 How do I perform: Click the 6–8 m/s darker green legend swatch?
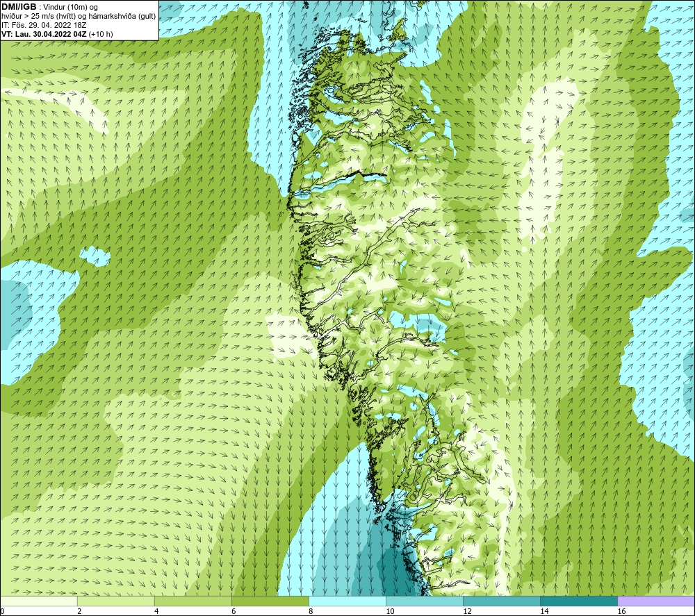coord(270,601)
